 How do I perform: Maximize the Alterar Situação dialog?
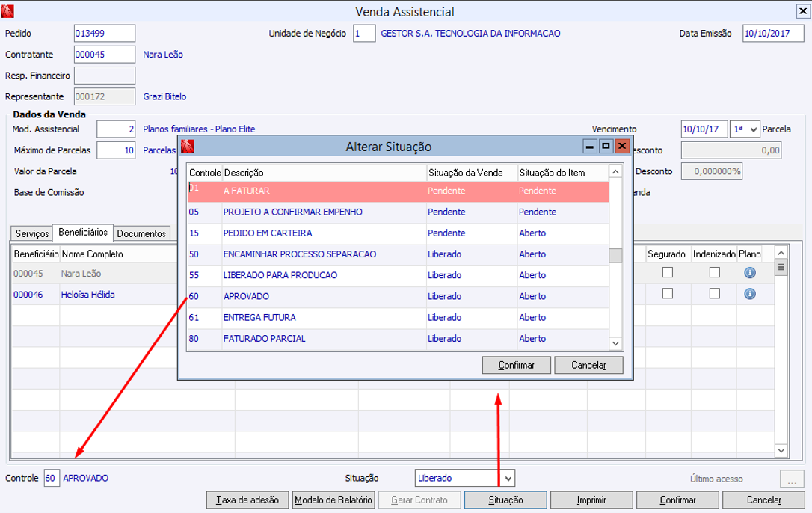coord(606,146)
